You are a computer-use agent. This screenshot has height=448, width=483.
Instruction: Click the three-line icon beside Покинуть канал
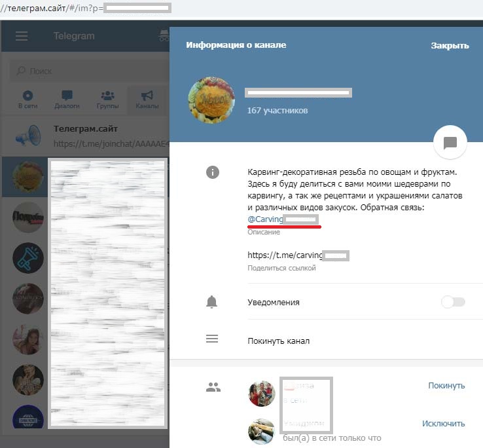point(212,339)
